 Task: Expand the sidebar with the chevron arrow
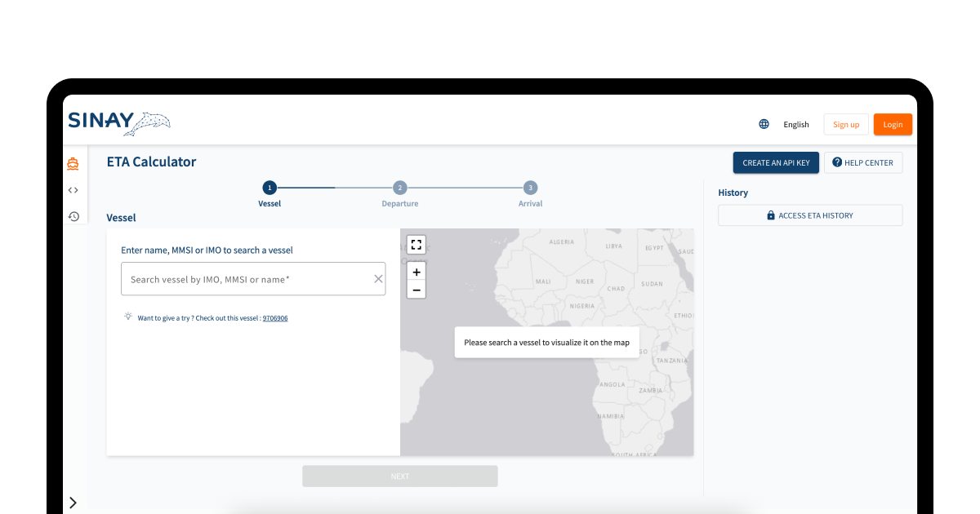point(73,503)
